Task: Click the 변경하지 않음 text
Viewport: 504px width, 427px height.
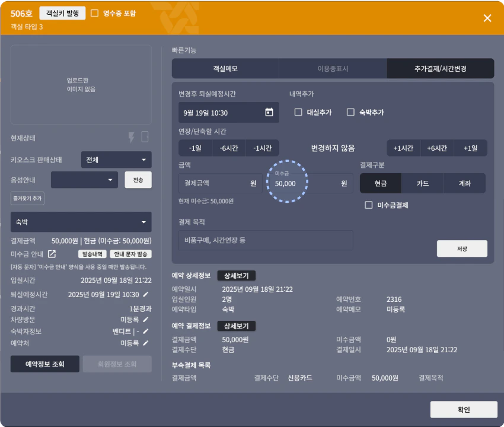Action: point(333,148)
